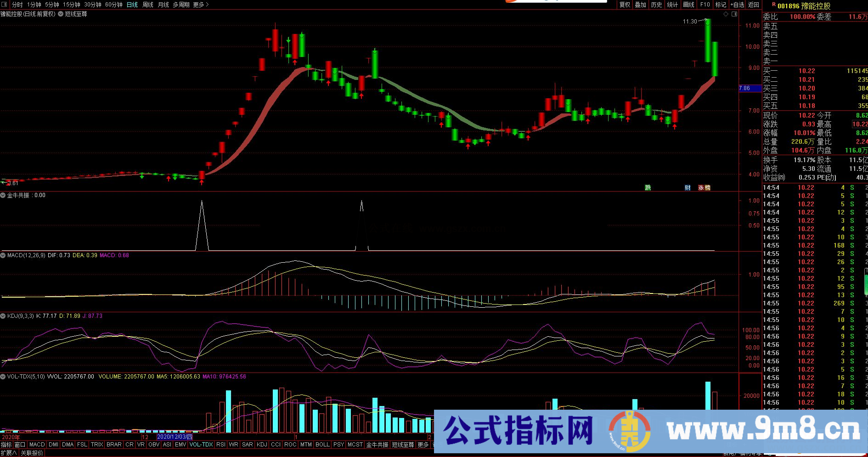This screenshot has height=457, width=868.
Task: Click the blue 财 marker on chart
Action: [x=688, y=187]
